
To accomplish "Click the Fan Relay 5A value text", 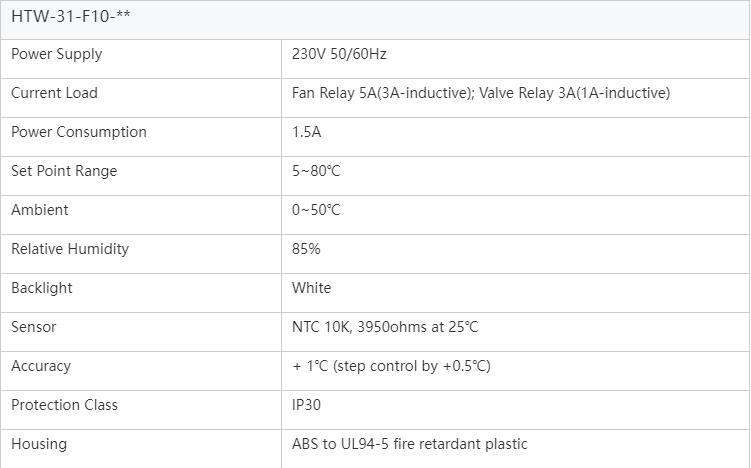I will 480,93.
